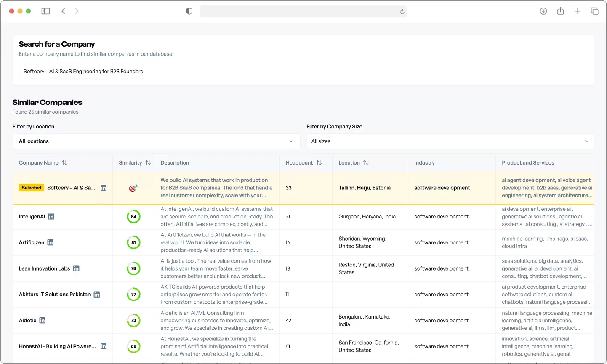Sort table by Headcount arrows icon
The width and height of the screenshot is (607, 364).
click(319, 163)
